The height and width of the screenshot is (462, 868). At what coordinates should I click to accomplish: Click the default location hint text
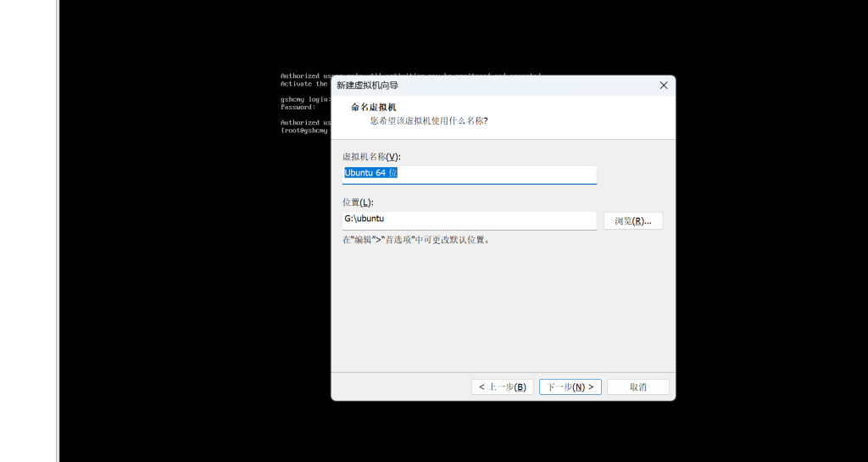(x=416, y=240)
